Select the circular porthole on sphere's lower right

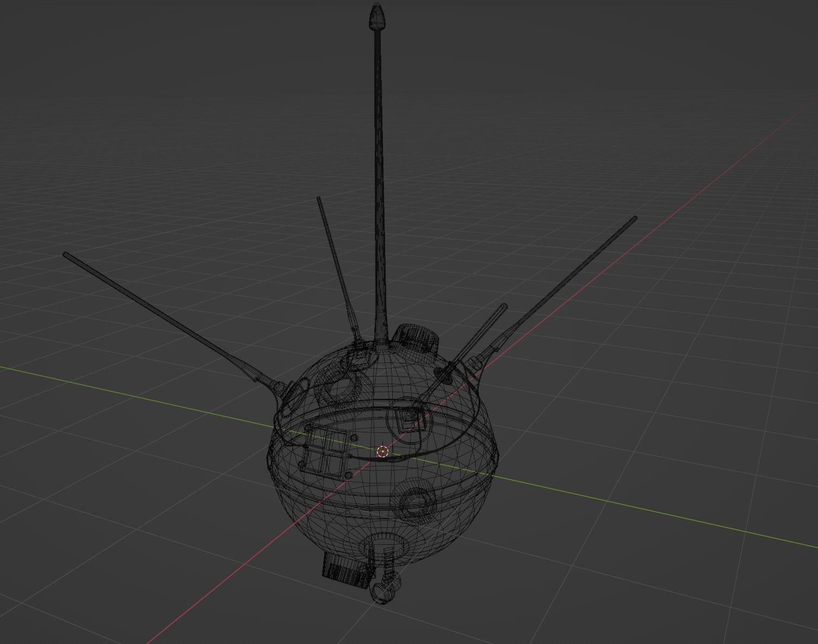(416, 501)
